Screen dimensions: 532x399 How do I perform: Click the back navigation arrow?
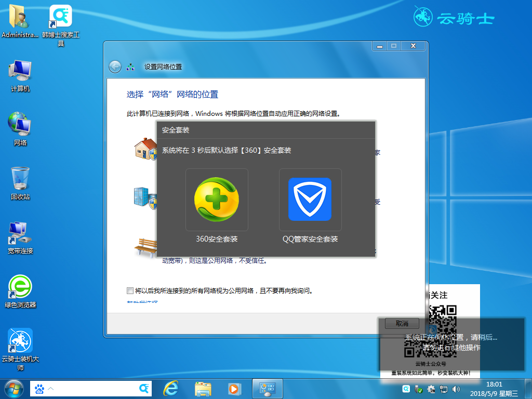[115, 66]
